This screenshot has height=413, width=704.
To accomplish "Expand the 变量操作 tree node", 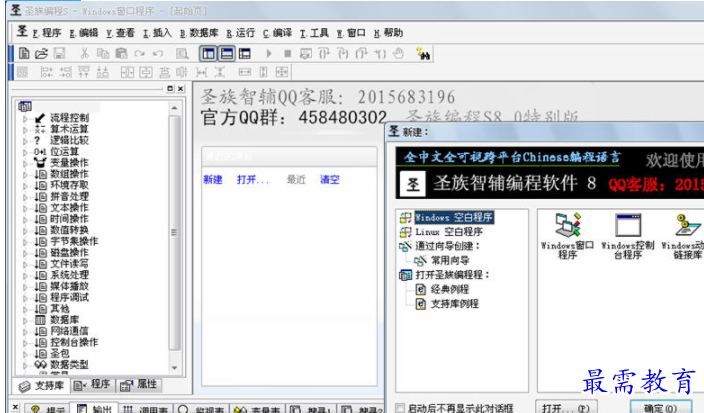I will point(25,163).
